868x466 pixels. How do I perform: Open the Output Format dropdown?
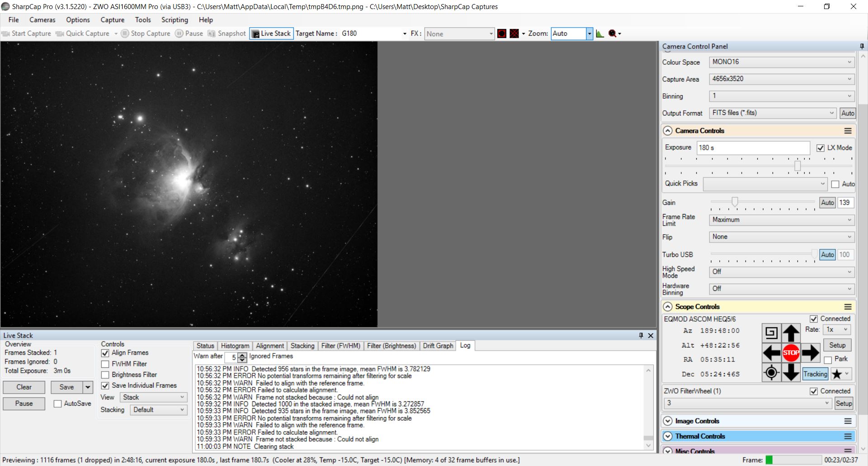pos(773,113)
